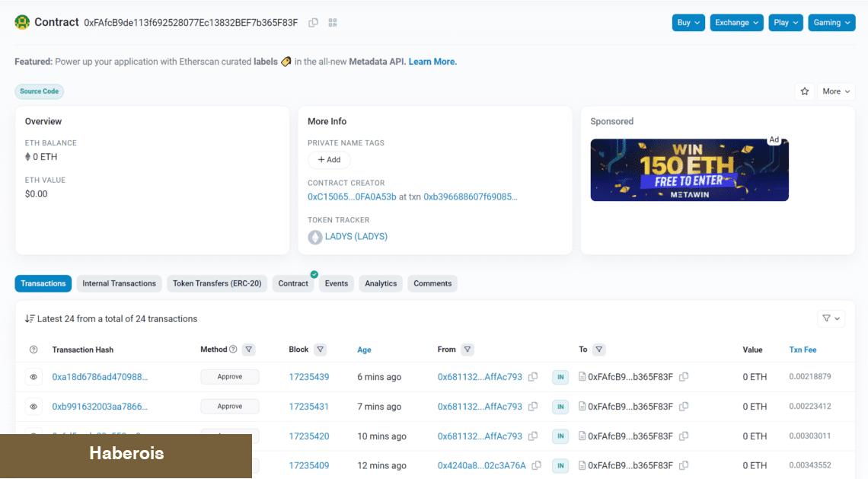
Task: Open creation txn 0xb396688607f69085
Action: (x=471, y=196)
